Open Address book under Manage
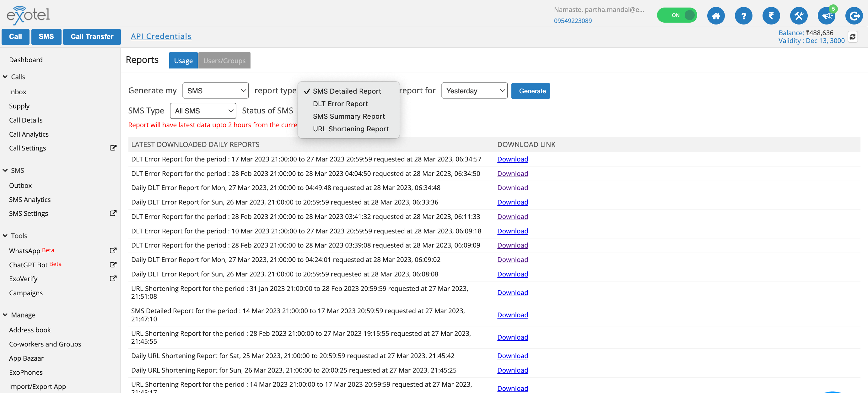868x393 pixels. pos(30,330)
